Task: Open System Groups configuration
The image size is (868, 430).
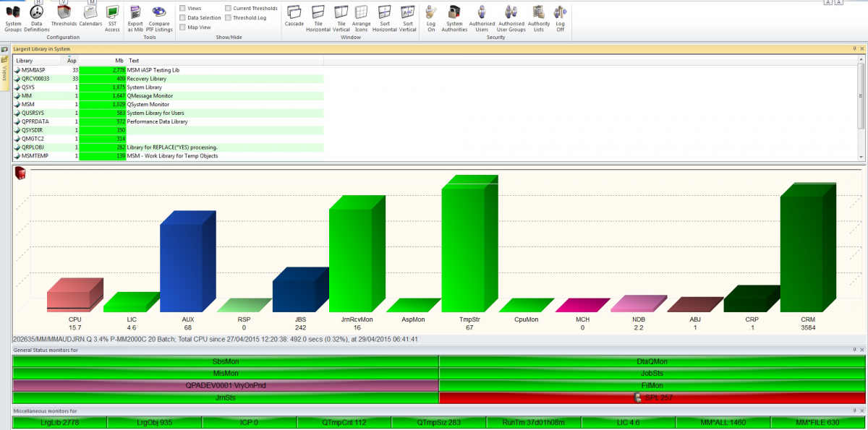Action: click(x=13, y=17)
